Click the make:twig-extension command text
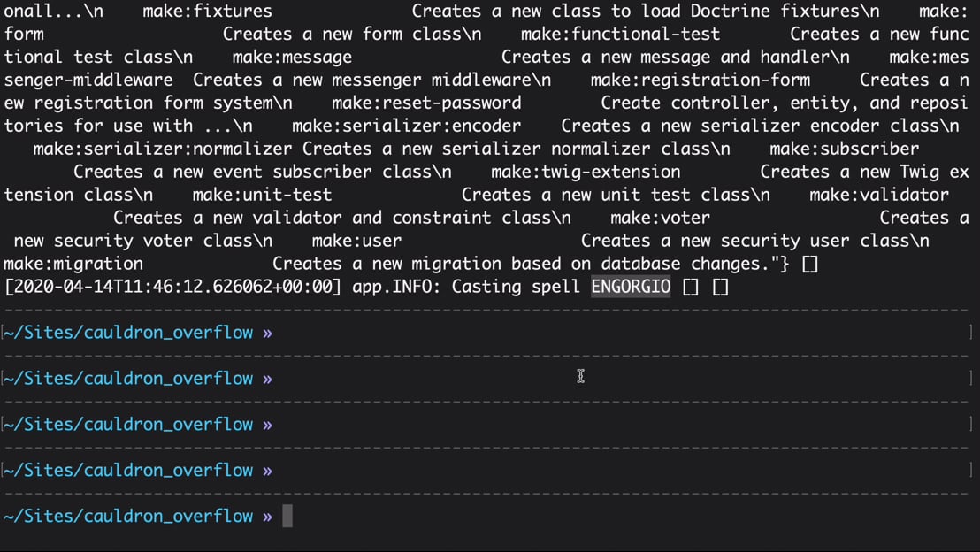 (x=586, y=172)
